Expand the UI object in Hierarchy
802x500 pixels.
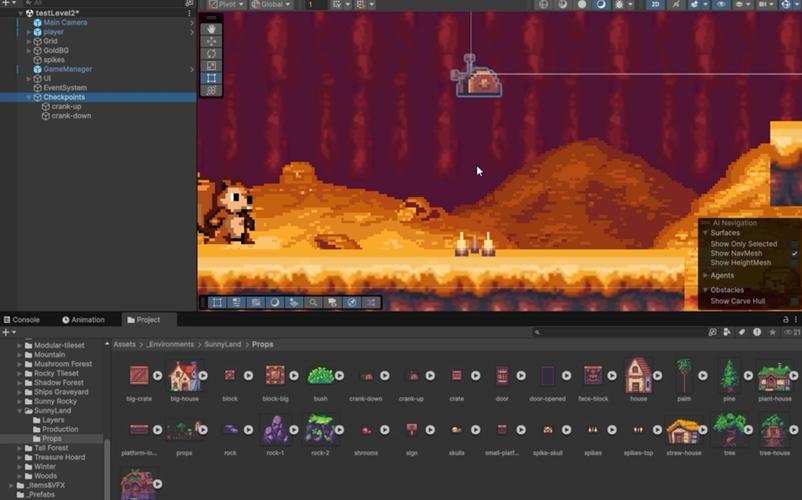tap(29, 78)
